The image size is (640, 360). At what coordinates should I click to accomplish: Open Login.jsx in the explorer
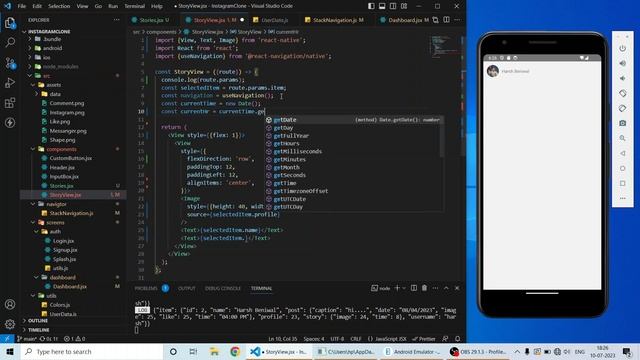(x=63, y=241)
